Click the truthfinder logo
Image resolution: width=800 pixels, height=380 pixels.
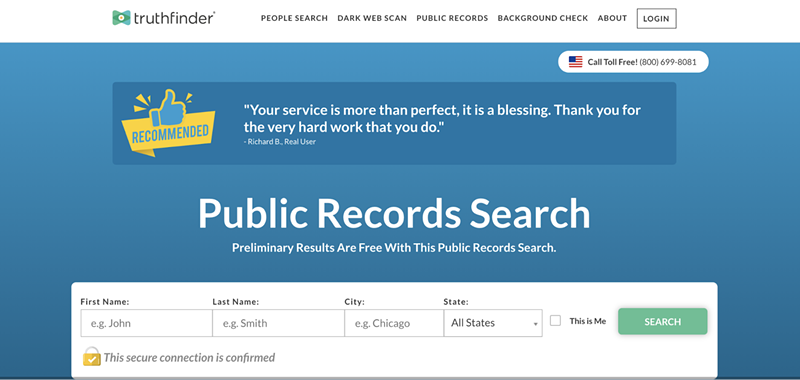pos(164,18)
